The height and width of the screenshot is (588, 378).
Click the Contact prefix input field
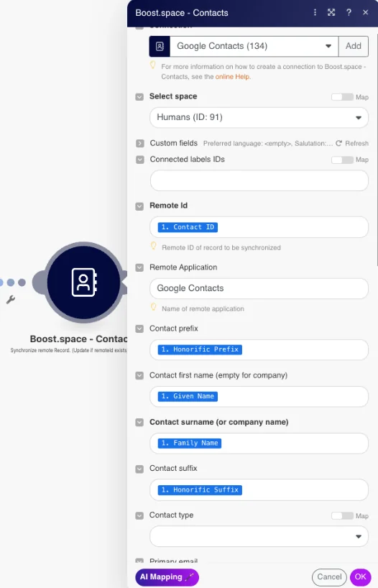(x=259, y=349)
